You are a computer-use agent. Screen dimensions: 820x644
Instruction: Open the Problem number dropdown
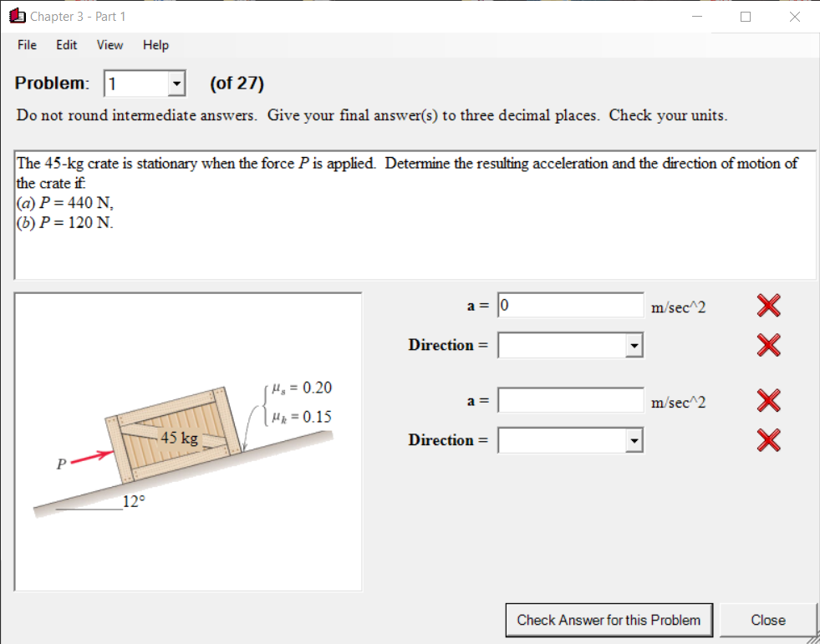[x=175, y=83]
